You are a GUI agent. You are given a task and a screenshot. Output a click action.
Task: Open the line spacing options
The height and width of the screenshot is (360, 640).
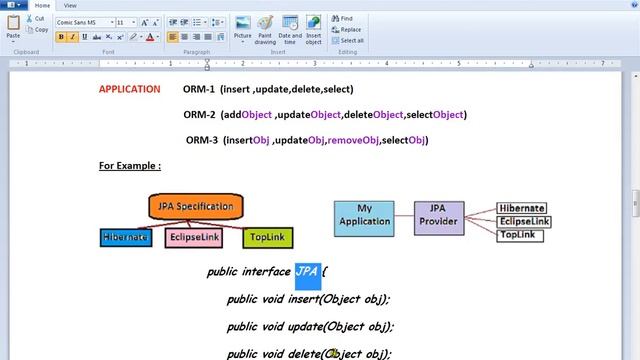click(218, 22)
